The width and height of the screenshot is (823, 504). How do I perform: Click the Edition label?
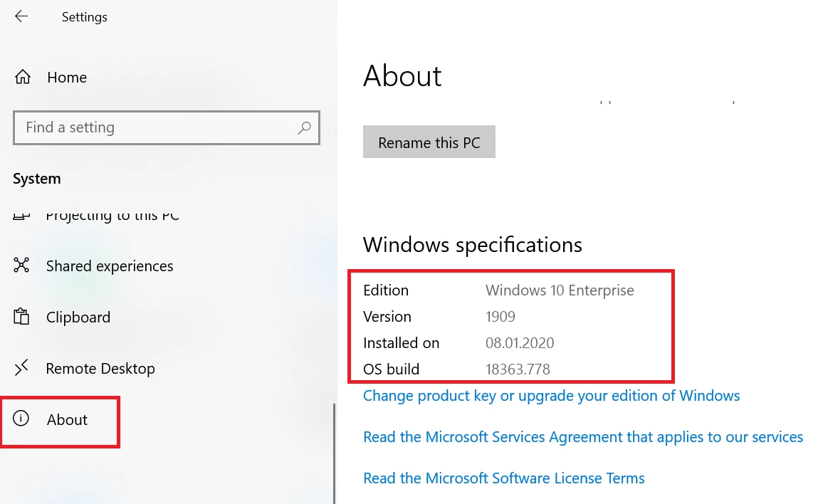pyautogui.click(x=386, y=290)
